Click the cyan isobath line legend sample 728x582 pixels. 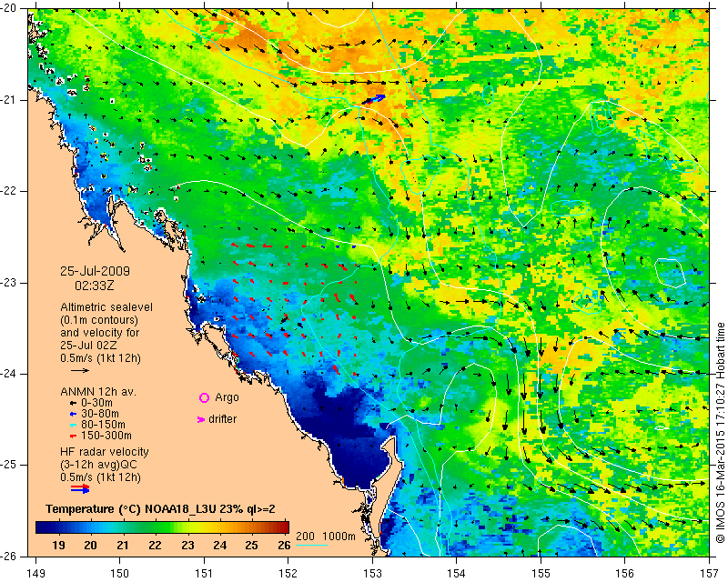click(311, 544)
